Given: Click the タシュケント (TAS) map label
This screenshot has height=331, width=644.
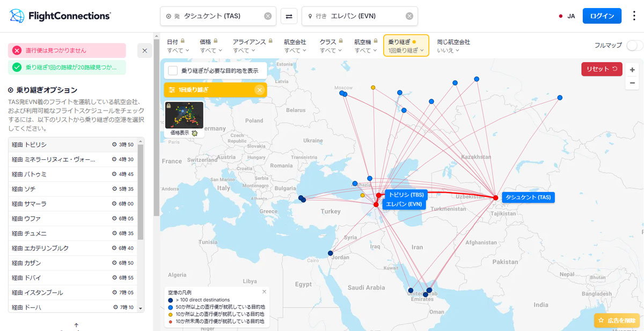Looking at the screenshot, I should (528, 197).
